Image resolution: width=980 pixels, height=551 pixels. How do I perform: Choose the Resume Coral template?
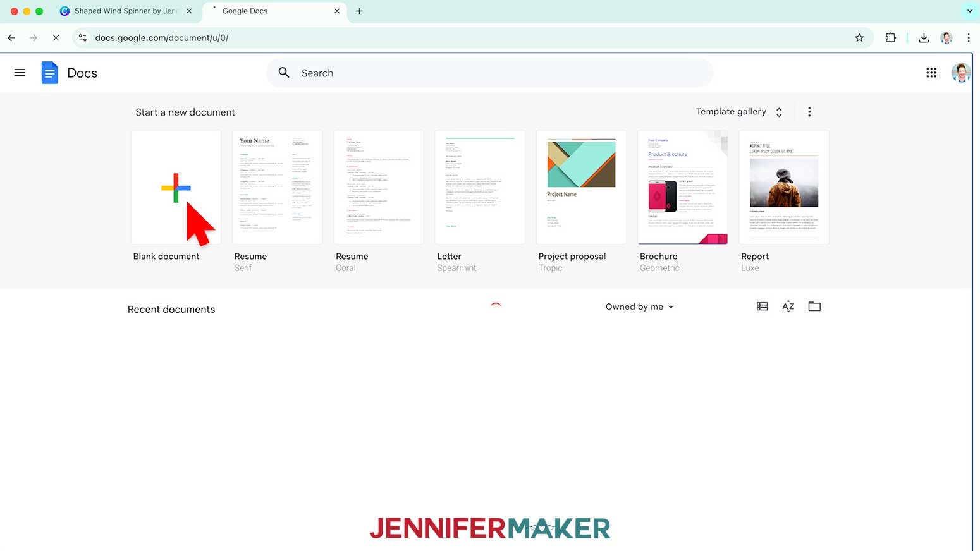pos(379,187)
